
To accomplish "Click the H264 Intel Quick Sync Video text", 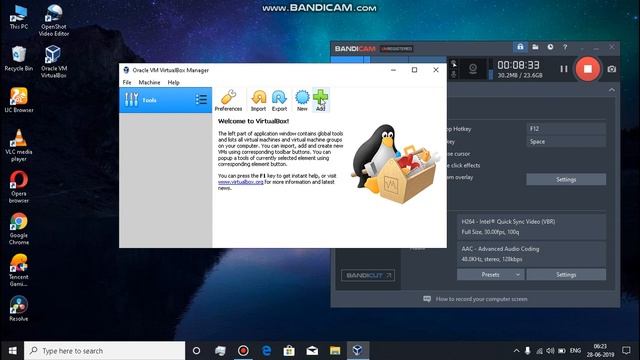I will [x=508, y=222].
